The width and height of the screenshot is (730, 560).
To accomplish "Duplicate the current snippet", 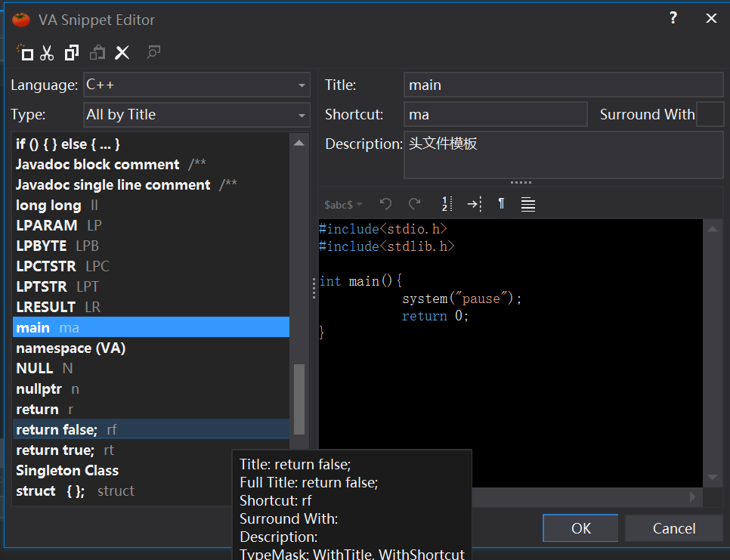I will 70,53.
